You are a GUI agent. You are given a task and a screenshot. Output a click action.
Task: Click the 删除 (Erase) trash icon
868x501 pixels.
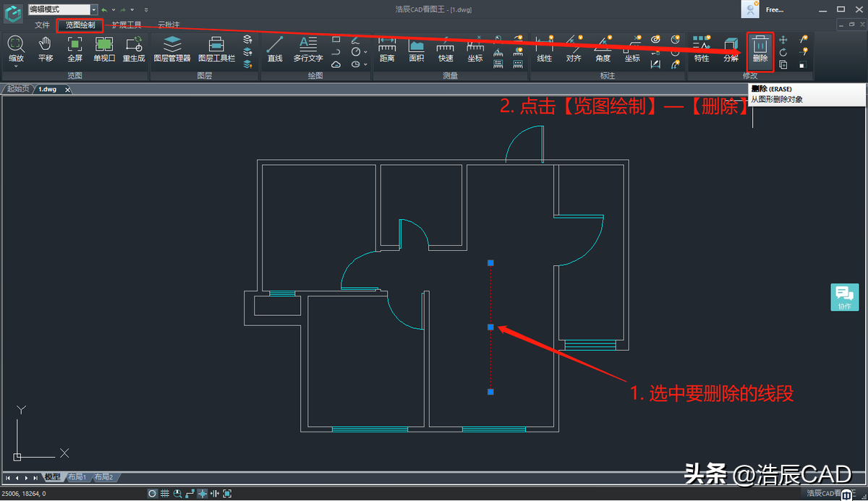point(759,48)
